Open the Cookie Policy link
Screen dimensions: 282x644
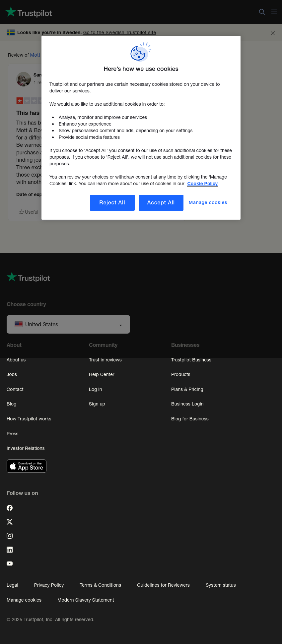tap(202, 184)
